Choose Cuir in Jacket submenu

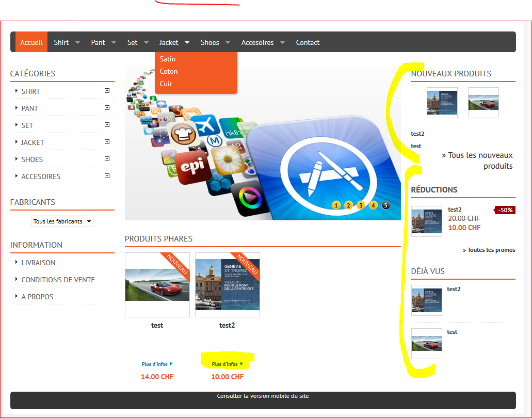tap(166, 84)
